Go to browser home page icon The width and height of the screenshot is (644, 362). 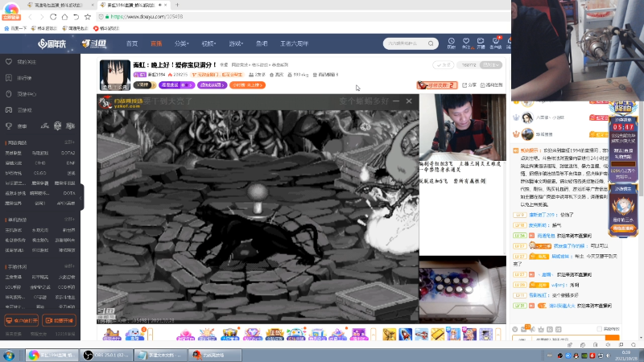point(65,17)
